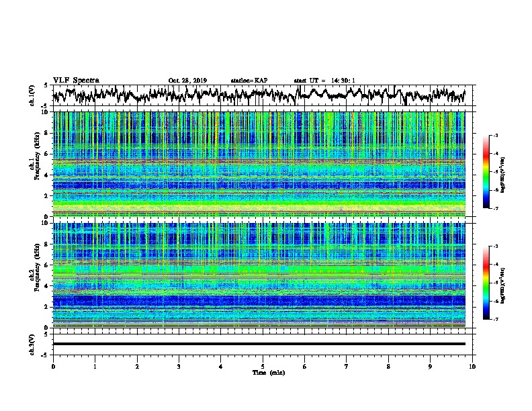Click the time axis tick label "1"
This screenshot has height=411, width=532.
(95, 367)
